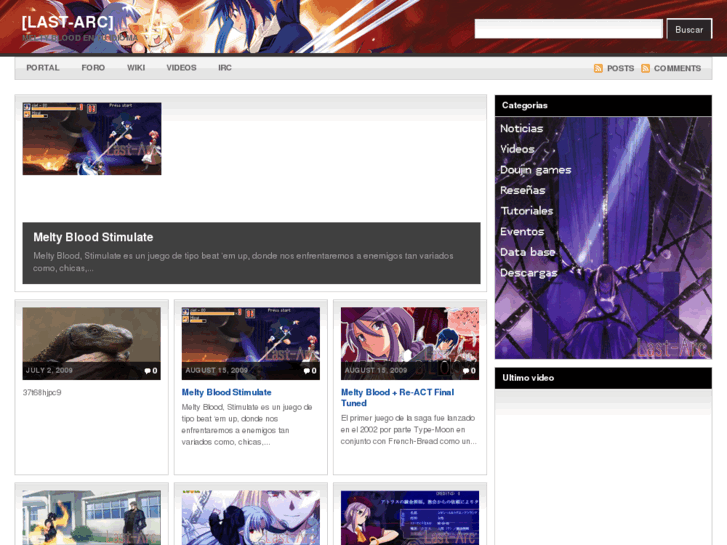Screen dimensions: 727x545
Task: Select the Noticias category
Action: pyautogui.click(x=522, y=128)
